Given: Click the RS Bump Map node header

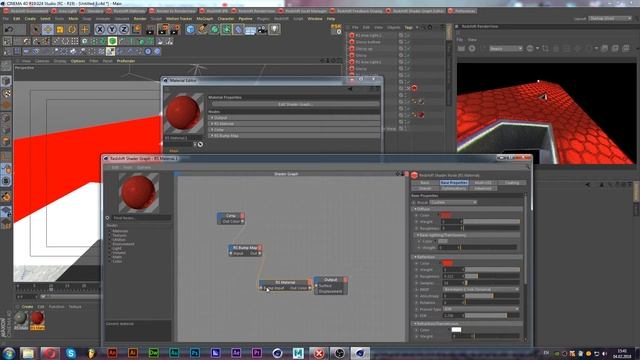Looking at the screenshot, I should tap(245, 248).
